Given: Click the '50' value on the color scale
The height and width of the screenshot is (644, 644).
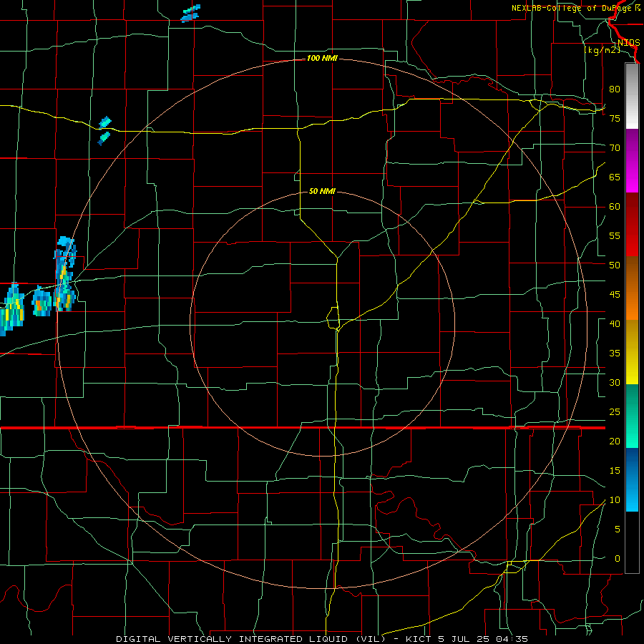Looking at the screenshot, I should 615,265.
